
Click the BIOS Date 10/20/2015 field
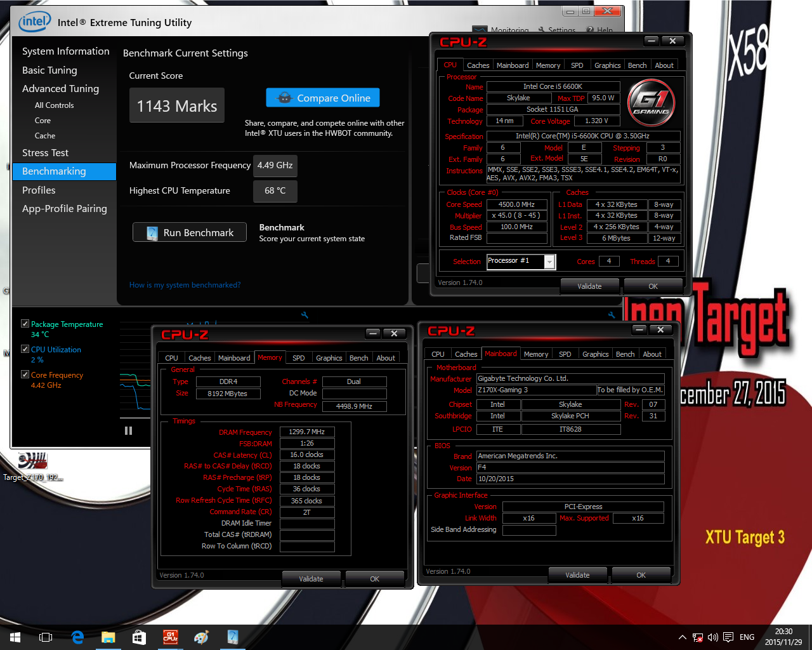tap(570, 479)
